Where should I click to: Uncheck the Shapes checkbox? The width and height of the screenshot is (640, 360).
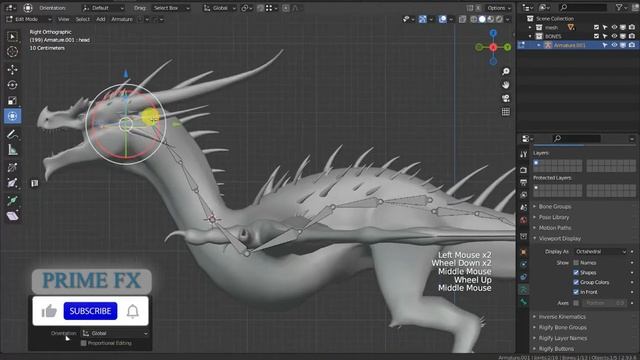tap(576, 273)
